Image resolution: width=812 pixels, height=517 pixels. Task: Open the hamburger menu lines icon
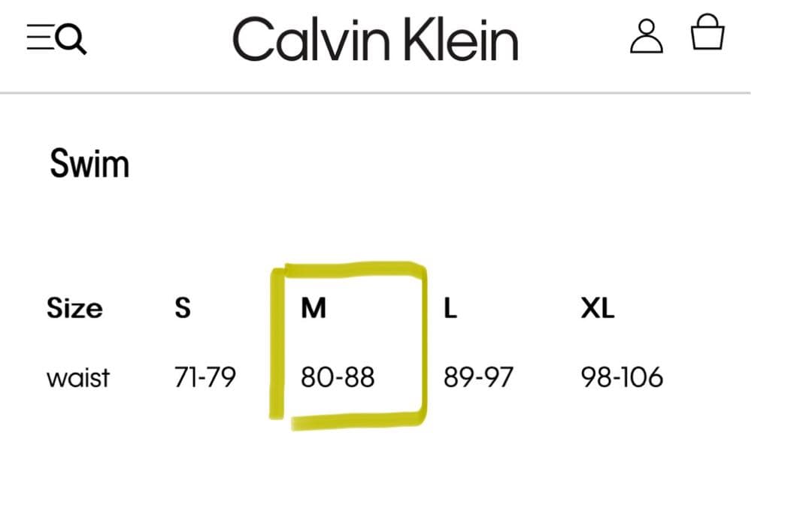(38, 37)
